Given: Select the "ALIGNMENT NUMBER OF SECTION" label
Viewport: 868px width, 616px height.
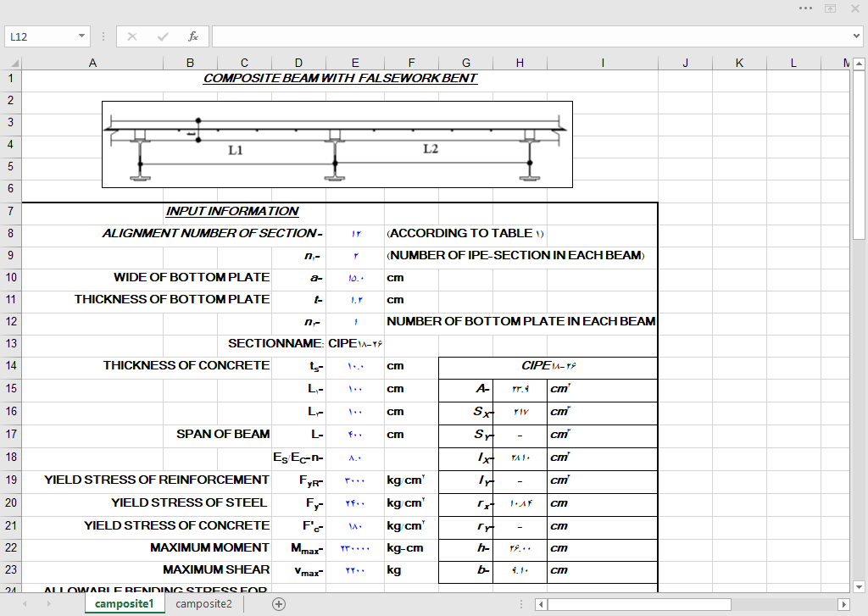Looking at the screenshot, I should click(x=212, y=234).
